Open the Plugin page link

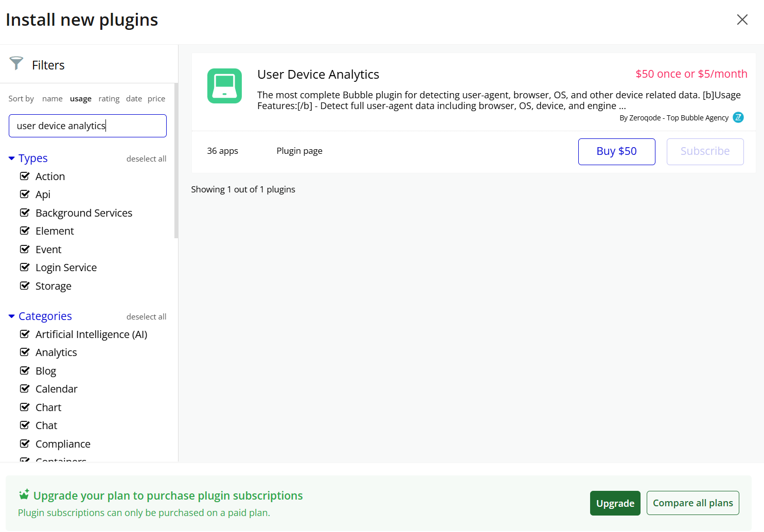click(x=299, y=151)
